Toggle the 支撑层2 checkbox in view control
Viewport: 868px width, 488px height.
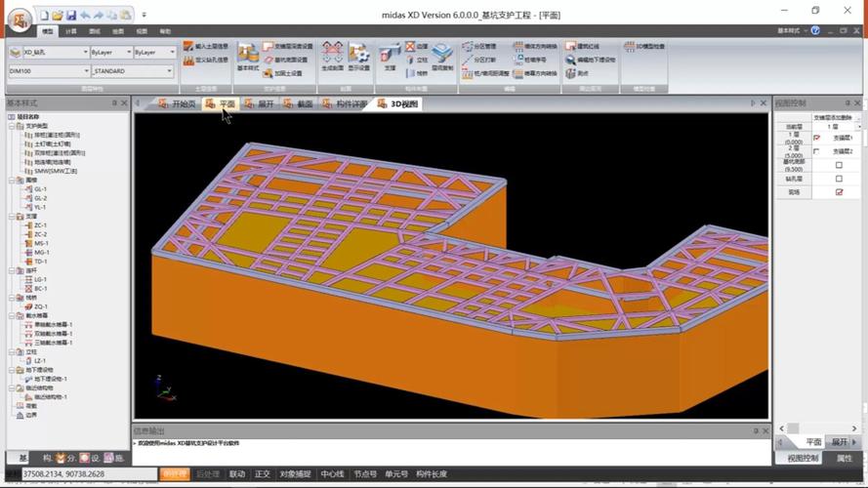click(816, 151)
